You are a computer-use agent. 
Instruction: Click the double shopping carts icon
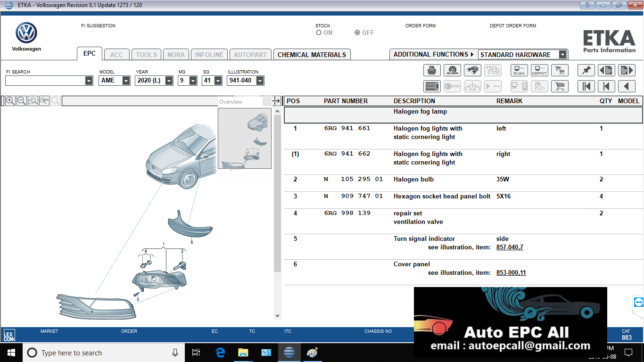(x=560, y=70)
